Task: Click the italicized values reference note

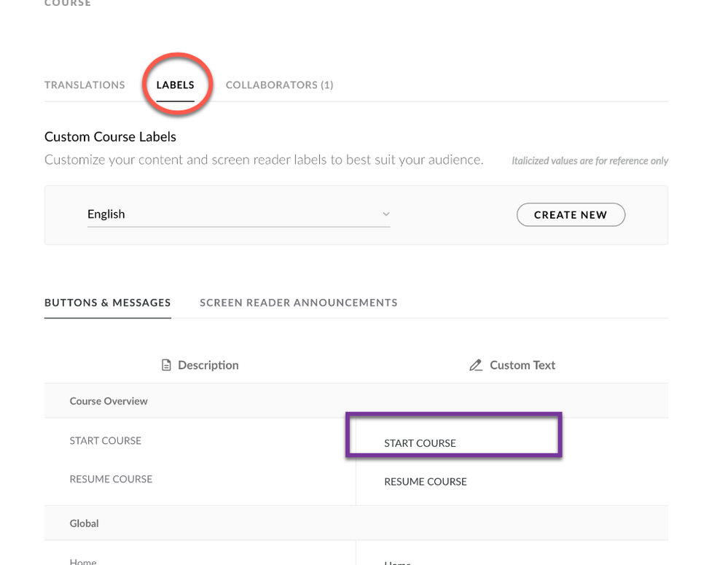Action: coord(590,161)
